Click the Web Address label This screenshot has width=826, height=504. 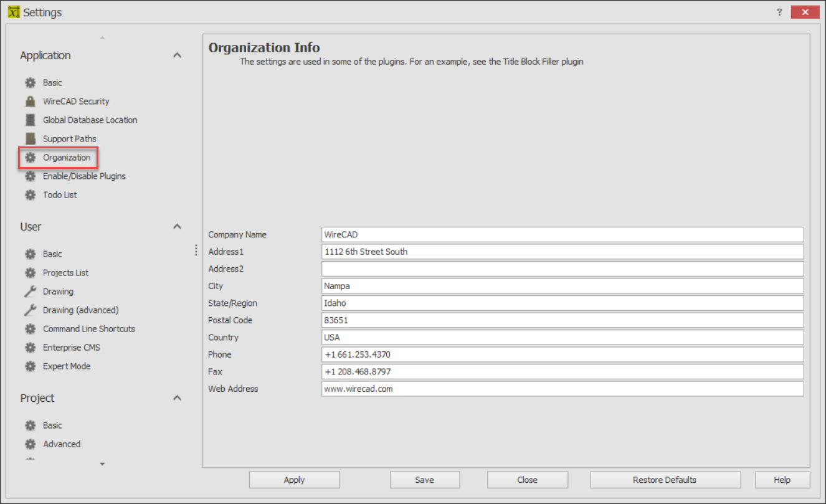click(x=233, y=389)
